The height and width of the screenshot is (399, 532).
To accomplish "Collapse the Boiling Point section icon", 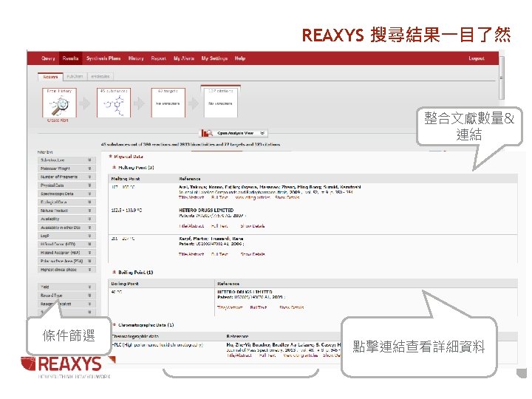I will [114, 272].
